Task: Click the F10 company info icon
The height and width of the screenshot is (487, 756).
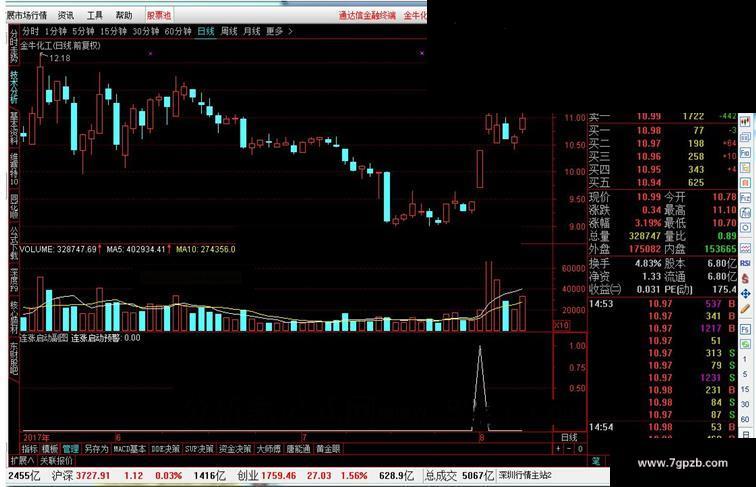Action: click(745, 153)
